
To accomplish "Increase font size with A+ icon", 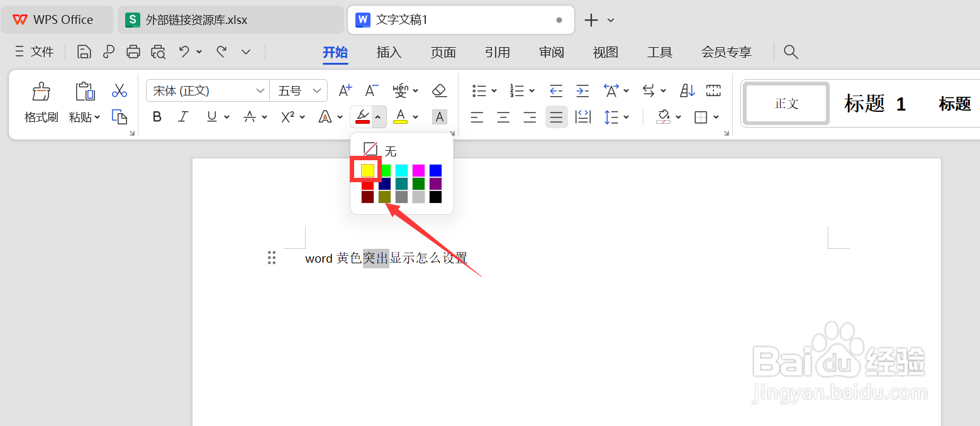I will (344, 90).
